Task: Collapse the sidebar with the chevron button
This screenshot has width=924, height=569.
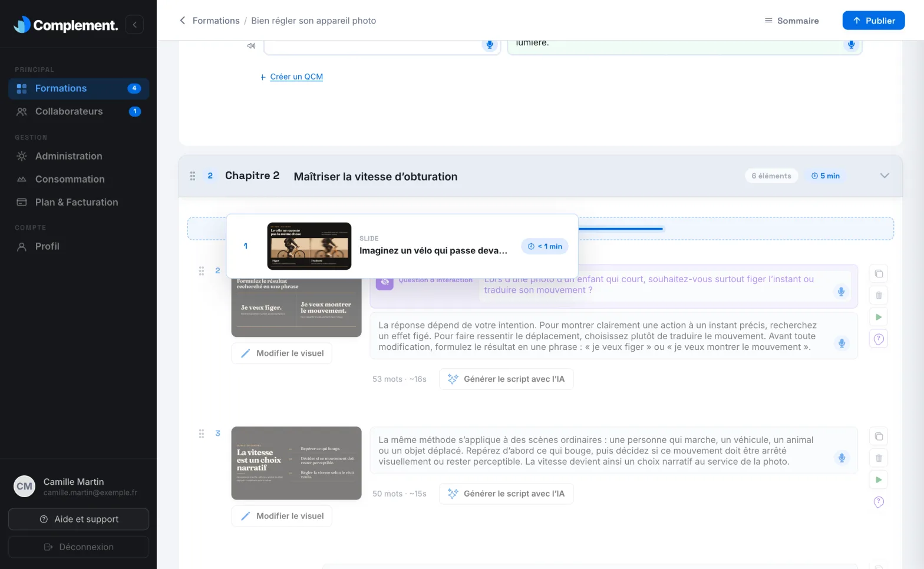Action: point(134,24)
